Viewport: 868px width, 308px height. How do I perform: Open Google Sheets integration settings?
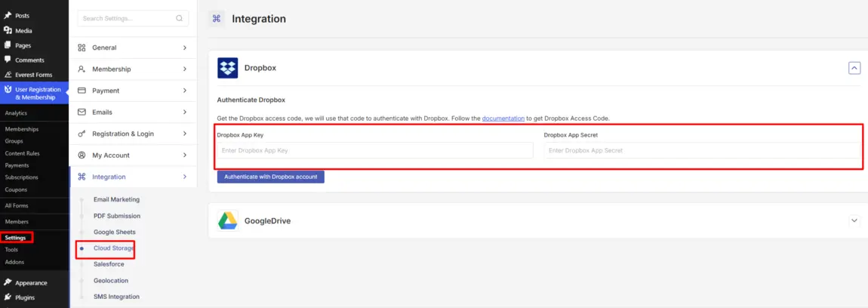115,232
